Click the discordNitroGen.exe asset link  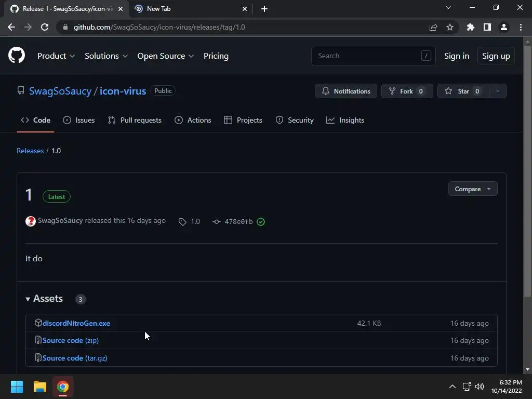[76, 323]
